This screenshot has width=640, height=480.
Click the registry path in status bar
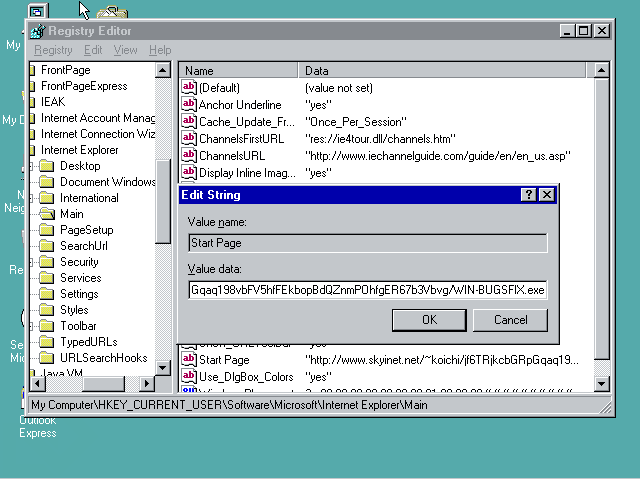(229, 405)
